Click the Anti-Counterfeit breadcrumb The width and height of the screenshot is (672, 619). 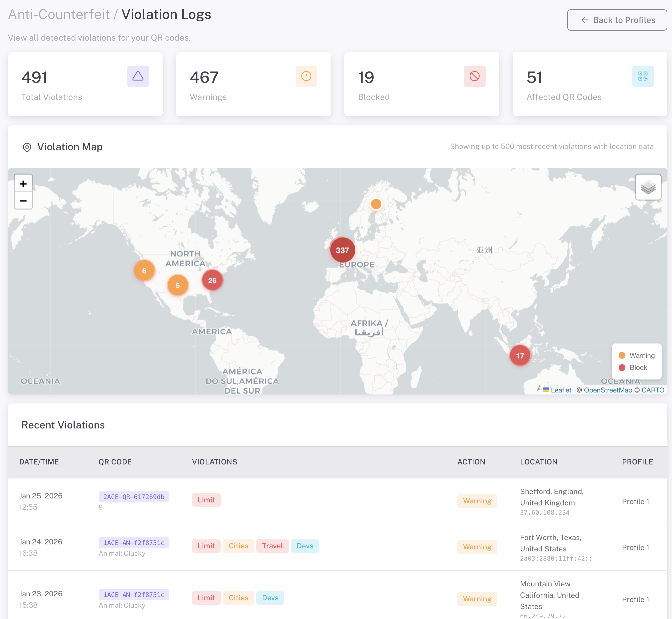click(59, 14)
